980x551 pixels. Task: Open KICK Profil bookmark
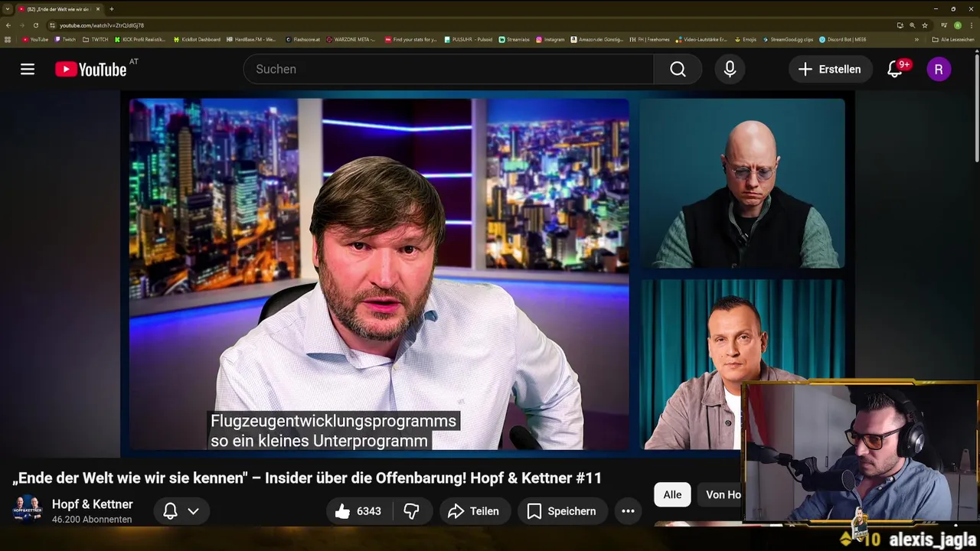coord(139,39)
